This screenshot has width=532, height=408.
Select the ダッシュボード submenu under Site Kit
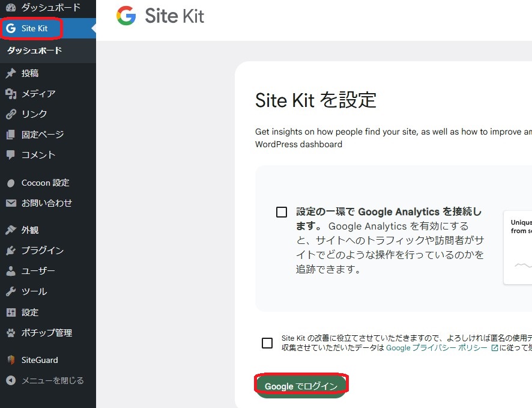34,50
